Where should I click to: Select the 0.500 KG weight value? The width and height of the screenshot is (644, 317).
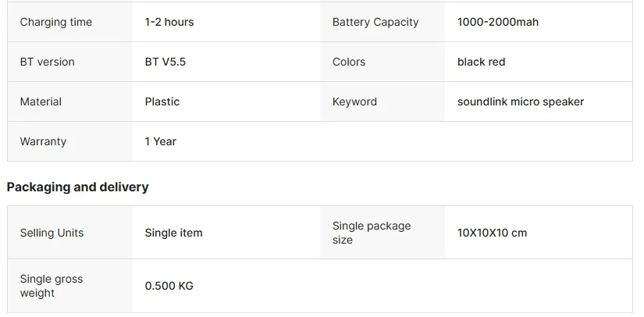[169, 286]
